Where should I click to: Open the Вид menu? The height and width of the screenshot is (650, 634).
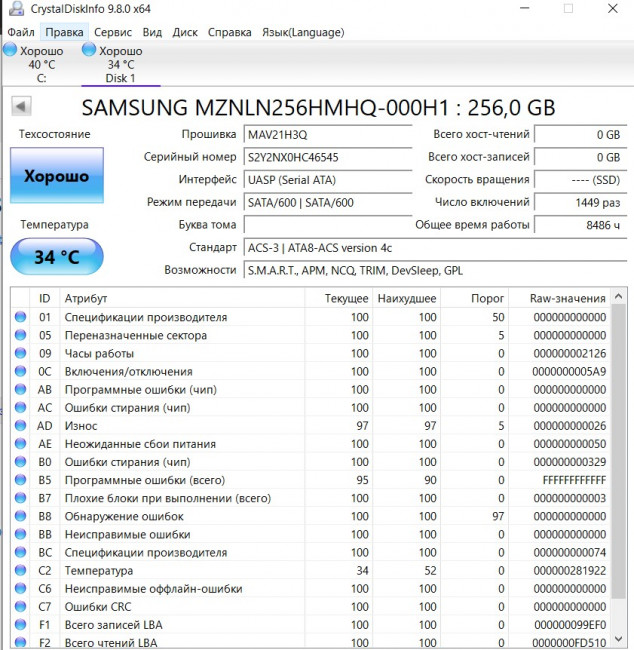click(x=152, y=32)
